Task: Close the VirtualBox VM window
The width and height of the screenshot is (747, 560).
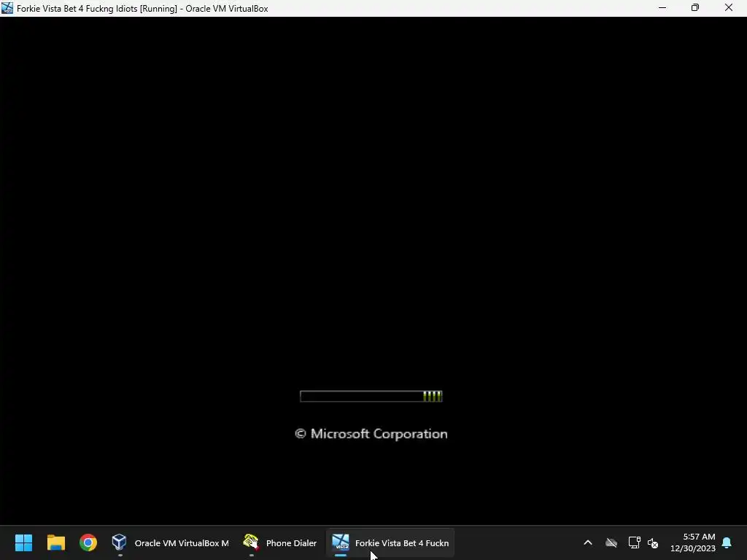Action: (729, 8)
